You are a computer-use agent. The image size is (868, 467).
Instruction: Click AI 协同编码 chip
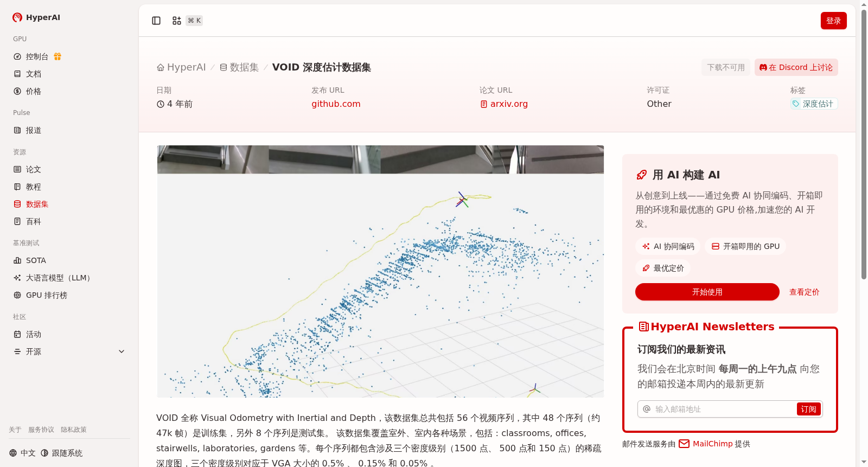click(668, 246)
